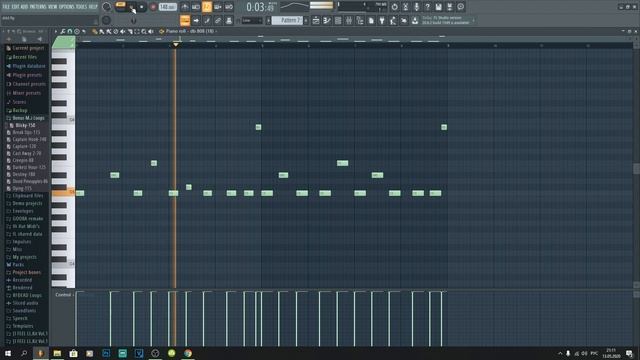The height and width of the screenshot is (360, 640).
Task: Click the Stop playback button
Action: click(x=142, y=7)
